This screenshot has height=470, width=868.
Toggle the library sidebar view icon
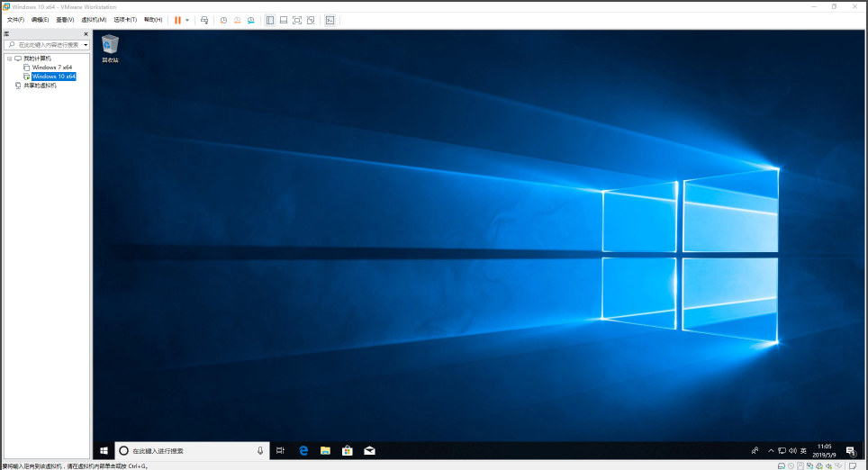(x=269, y=20)
